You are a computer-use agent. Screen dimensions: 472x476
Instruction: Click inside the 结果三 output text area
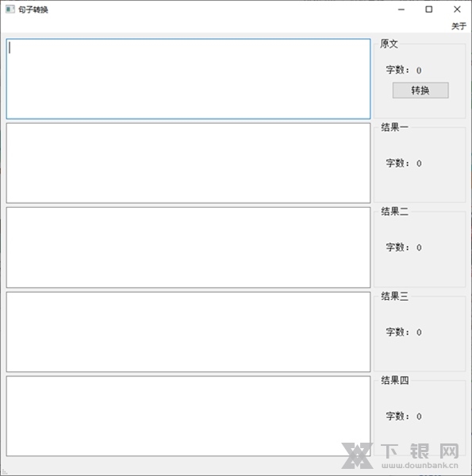click(188, 332)
